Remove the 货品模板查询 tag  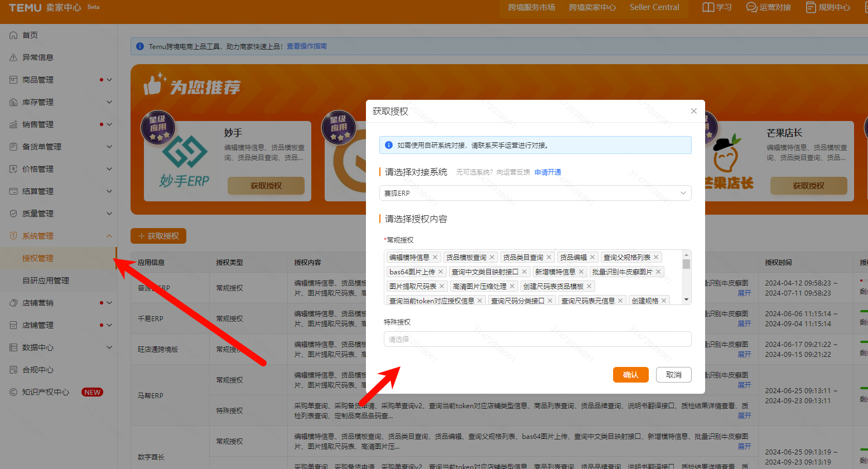coord(492,257)
